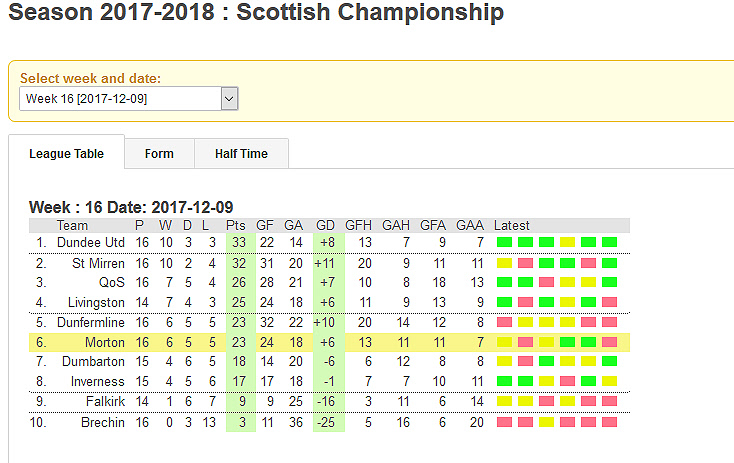Click Dundee Utd's yellow draw result box
The image size is (734, 463).
tap(567, 242)
